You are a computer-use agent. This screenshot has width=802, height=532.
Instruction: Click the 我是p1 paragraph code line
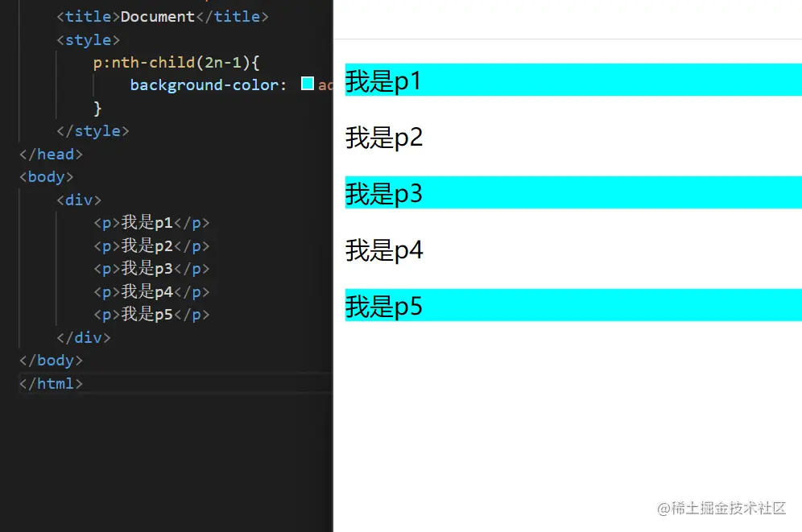coord(151,223)
